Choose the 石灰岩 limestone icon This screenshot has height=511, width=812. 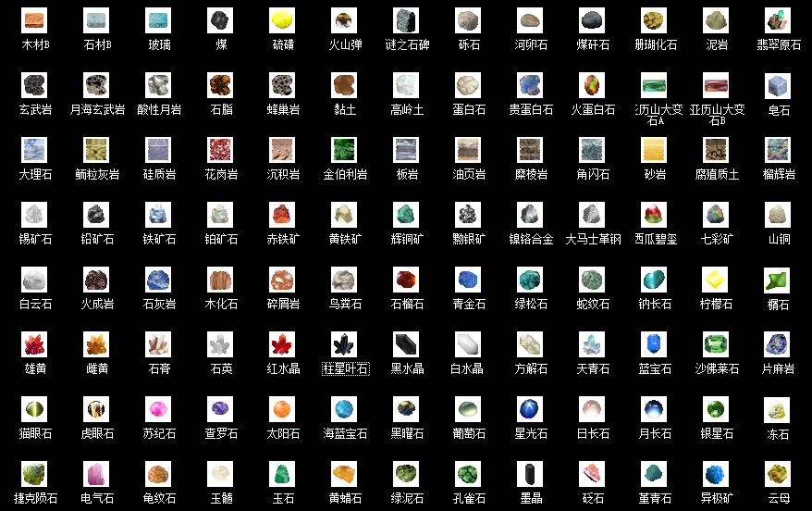click(x=158, y=280)
